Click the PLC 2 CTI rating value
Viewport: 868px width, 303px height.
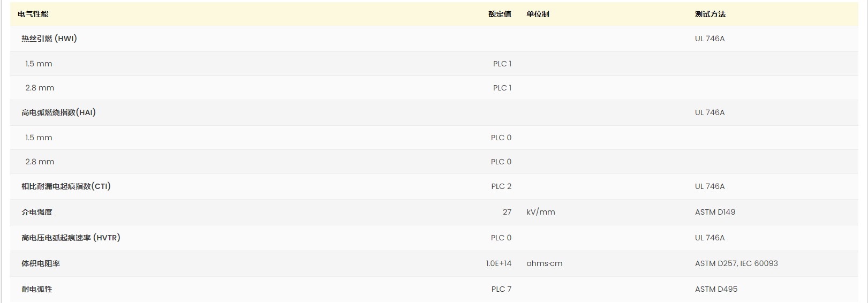(501, 186)
